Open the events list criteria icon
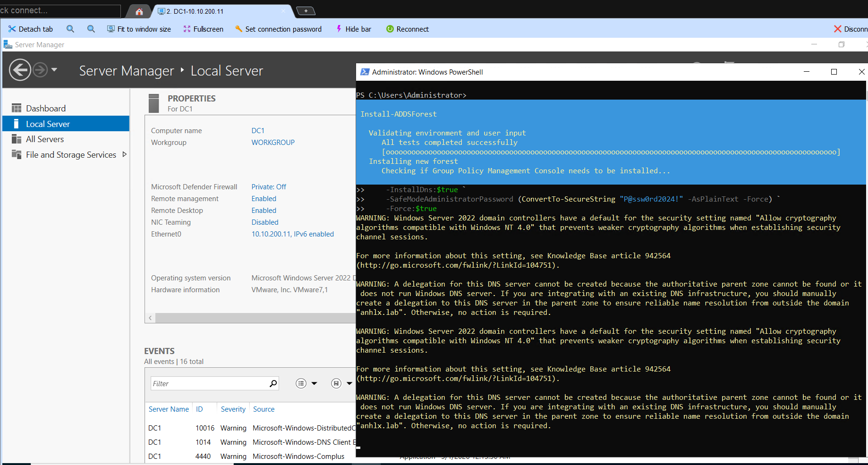This screenshot has width=868, height=465. pos(301,383)
